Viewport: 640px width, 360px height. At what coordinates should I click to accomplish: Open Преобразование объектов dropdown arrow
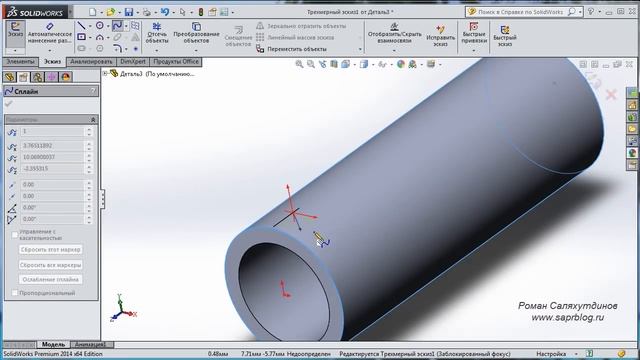click(196, 51)
